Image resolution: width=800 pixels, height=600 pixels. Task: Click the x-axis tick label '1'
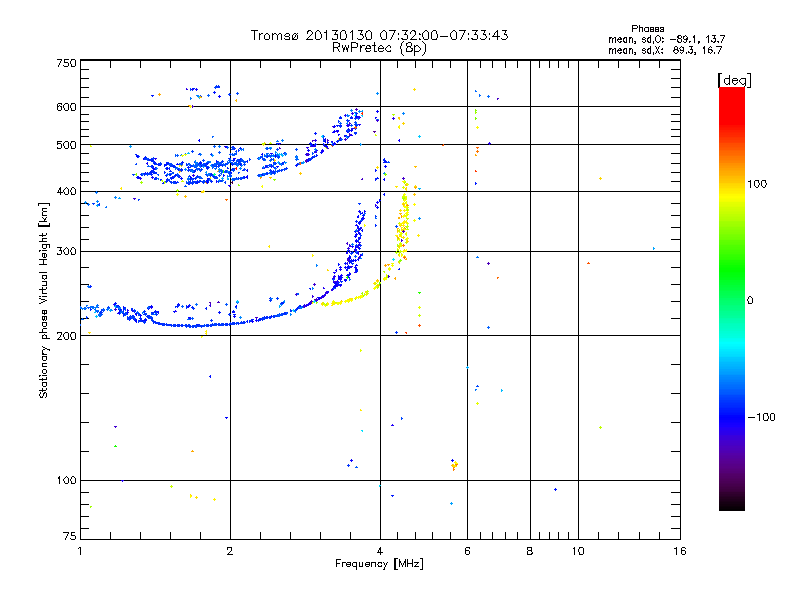coord(80,551)
